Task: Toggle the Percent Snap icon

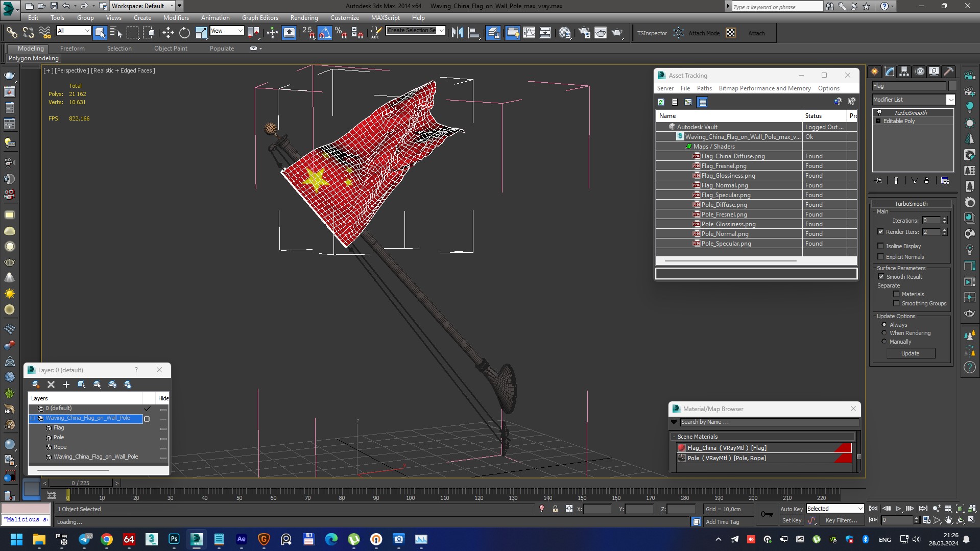Action: click(x=341, y=33)
